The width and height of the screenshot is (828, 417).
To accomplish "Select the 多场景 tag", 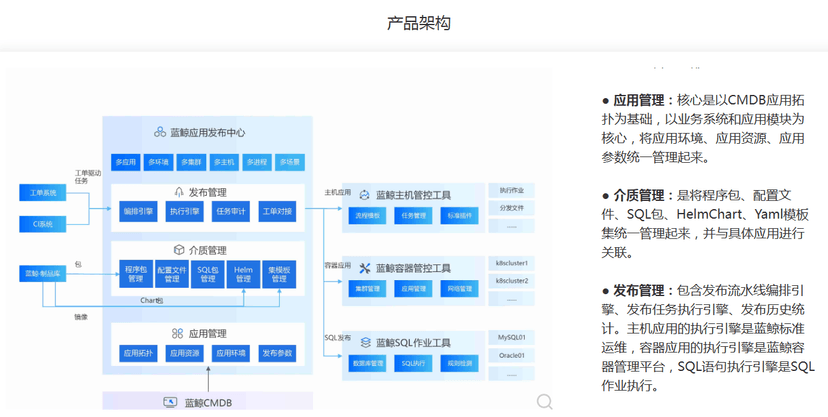I will (290, 162).
